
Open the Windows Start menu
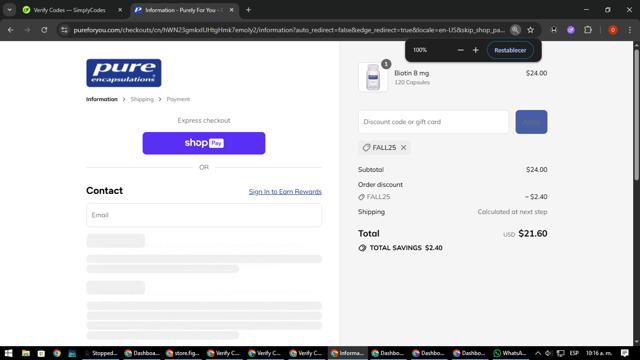(x=9, y=353)
